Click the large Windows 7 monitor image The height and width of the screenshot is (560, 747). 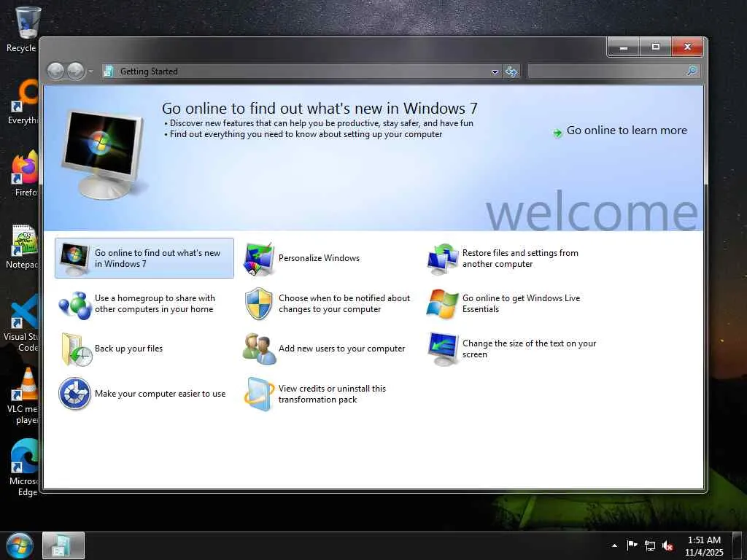(x=103, y=155)
